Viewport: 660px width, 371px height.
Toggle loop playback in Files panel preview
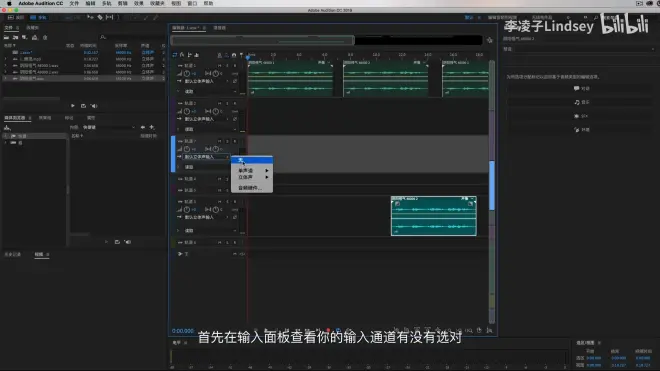pos(83,106)
